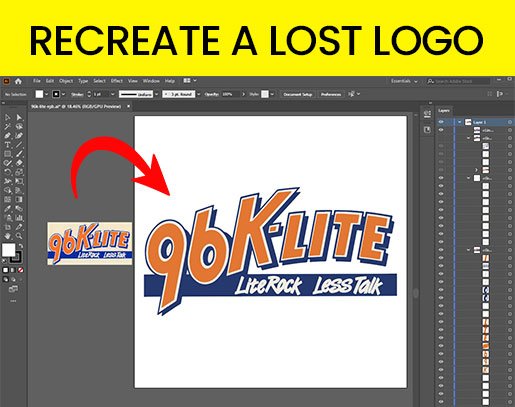This screenshot has height=407, width=515.
Task: Activate the Shape Builder tool
Action: point(8,190)
